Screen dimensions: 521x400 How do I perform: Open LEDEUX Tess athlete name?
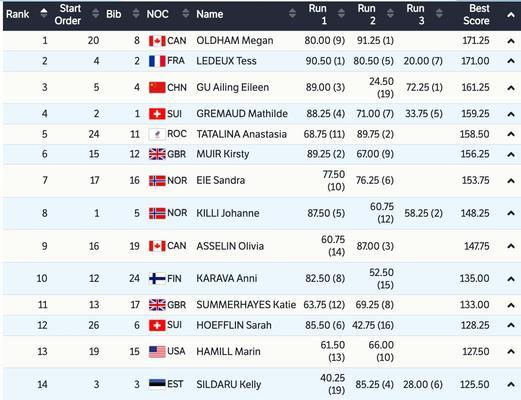tap(226, 61)
